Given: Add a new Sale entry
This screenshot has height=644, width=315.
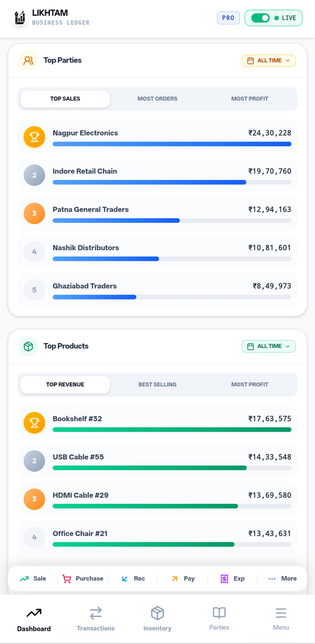Looking at the screenshot, I should tap(33, 578).
